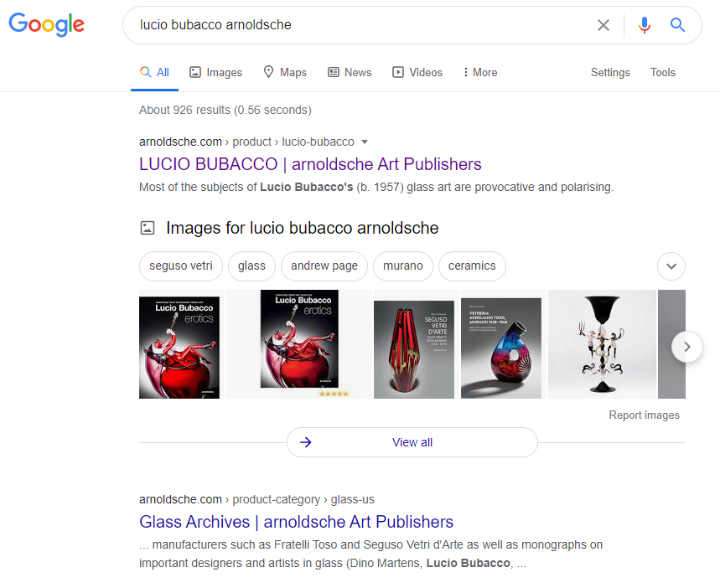Switch to the Maps tab
The height and width of the screenshot is (588, 720).
pyautogui.click(x=285, y=73)
